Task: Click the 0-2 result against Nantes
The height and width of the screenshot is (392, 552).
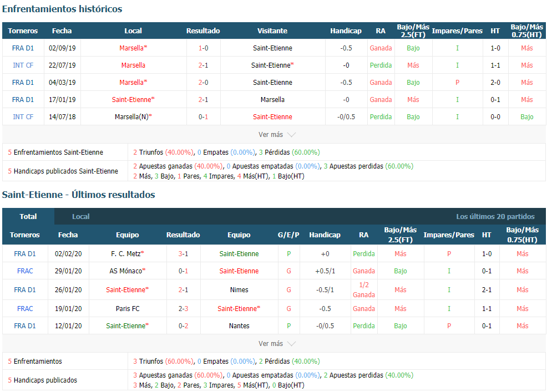Action: [183, 326]
